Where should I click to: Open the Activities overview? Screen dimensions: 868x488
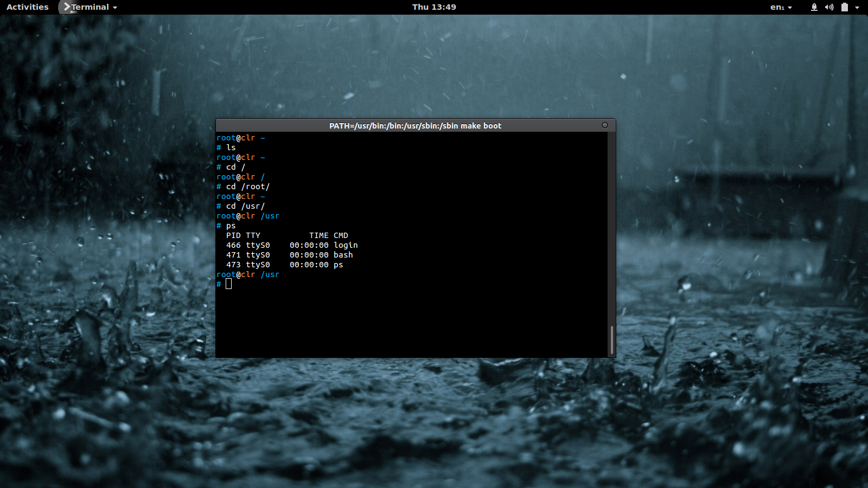28,7
